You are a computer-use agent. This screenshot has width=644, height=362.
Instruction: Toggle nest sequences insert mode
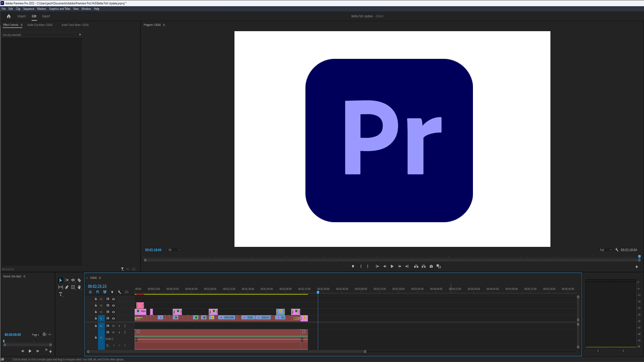pos(91,292)
